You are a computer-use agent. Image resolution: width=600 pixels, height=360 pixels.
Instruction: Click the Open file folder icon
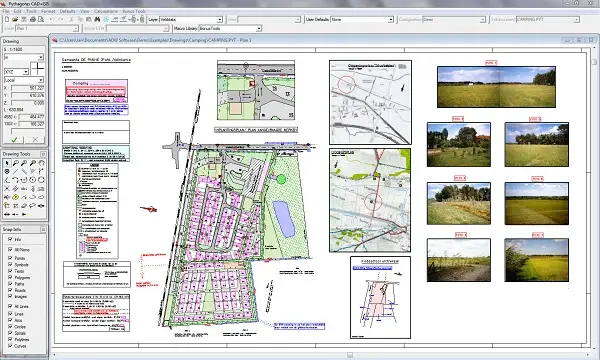pos(15,19)
